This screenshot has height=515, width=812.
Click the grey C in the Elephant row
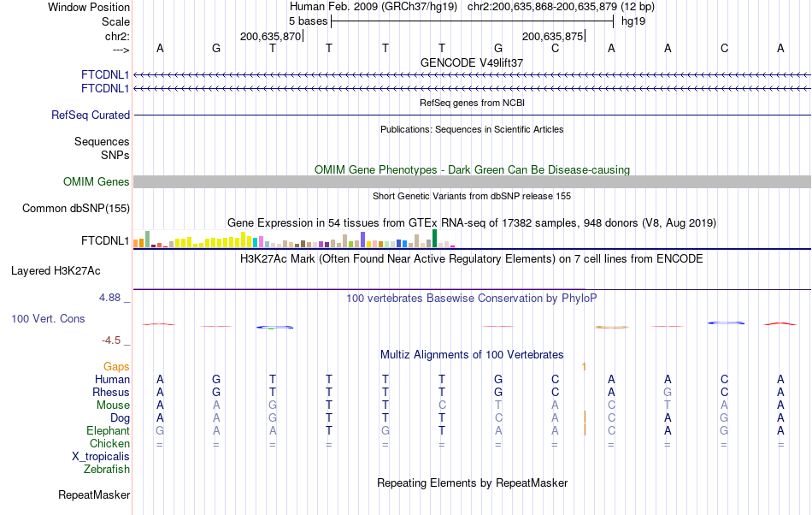point(611,430)
